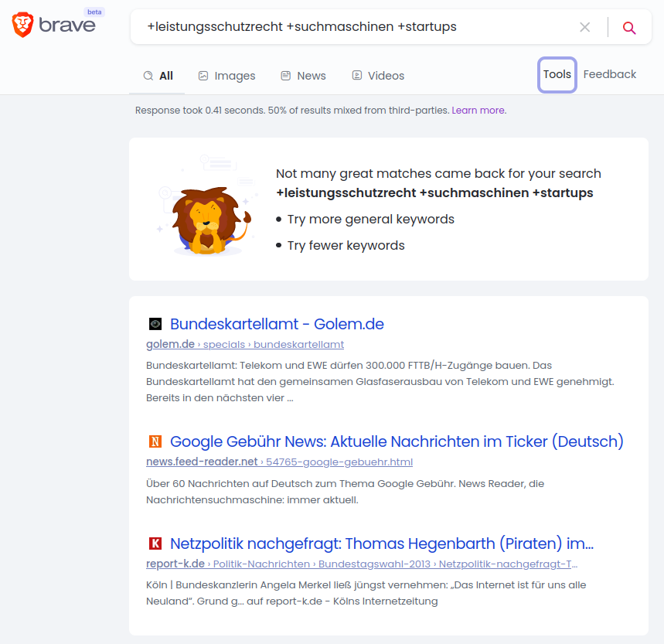Click the golem.de specials bundeskartellamt URL
This screenshot has height=644, width=664.
(245, 344)
